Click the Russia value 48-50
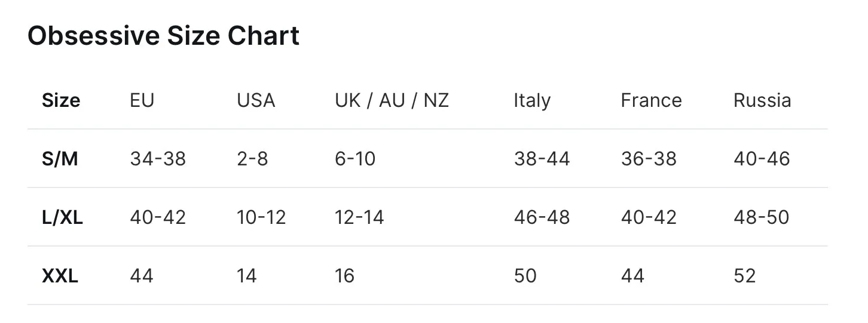The height and width of the screenshot is (323, 868). (x=762, y=217)
